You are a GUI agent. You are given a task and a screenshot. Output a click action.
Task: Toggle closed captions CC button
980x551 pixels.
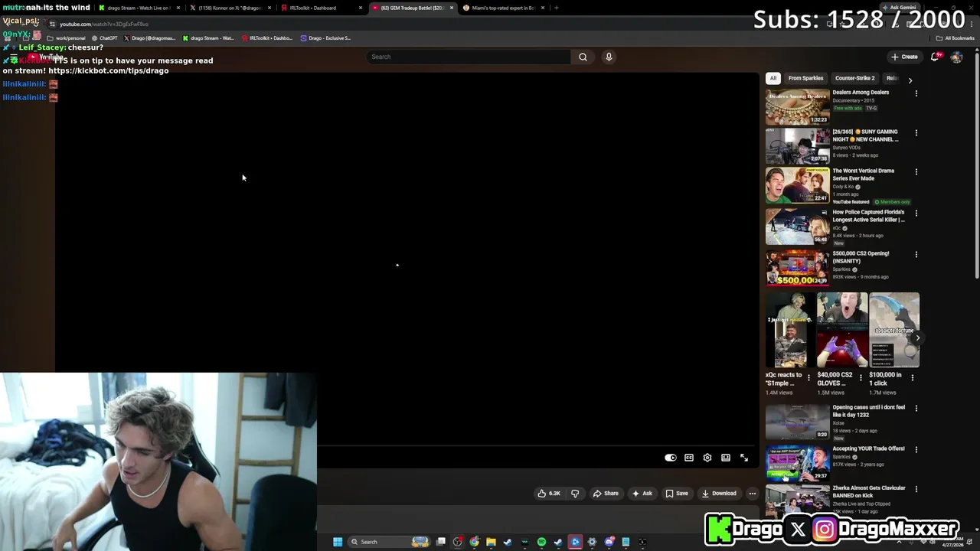pos(689,458)
